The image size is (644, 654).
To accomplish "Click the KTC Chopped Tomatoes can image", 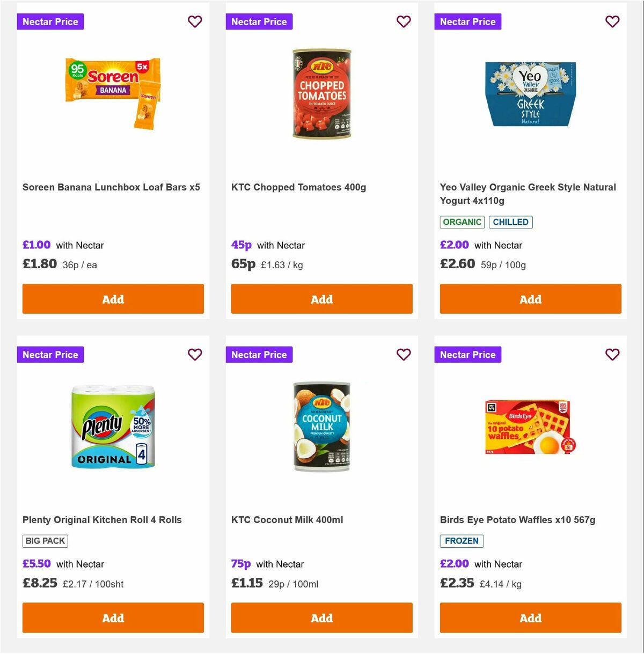I will click(321, 94).
